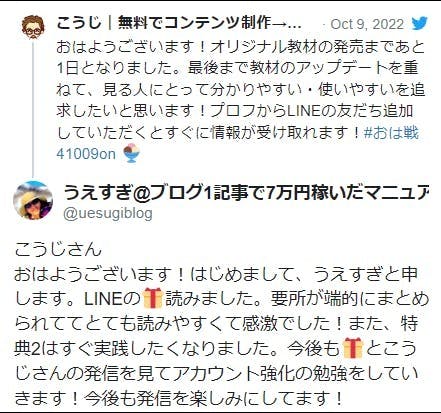This screenshot has width=441, height=413.
Task: Click the thread connector line below こうじ's avatar
Action: tap(33, 108)
